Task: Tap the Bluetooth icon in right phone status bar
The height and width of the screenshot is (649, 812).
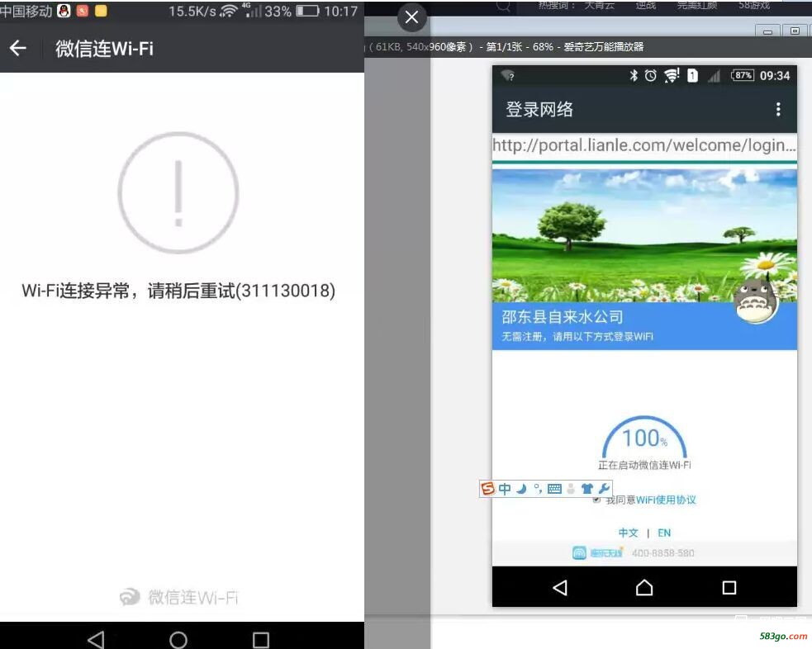Action: click(634, 76)
